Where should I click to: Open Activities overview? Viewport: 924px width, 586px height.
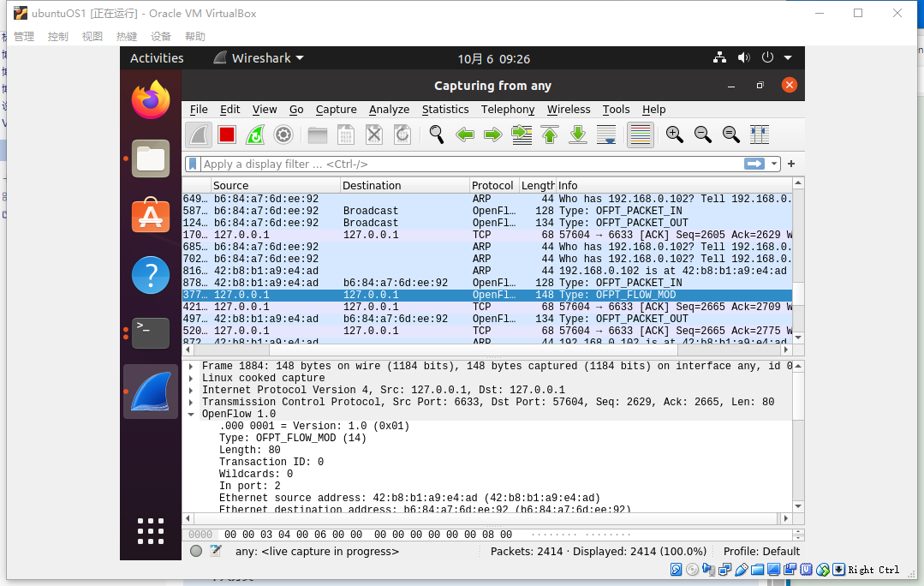157,57
